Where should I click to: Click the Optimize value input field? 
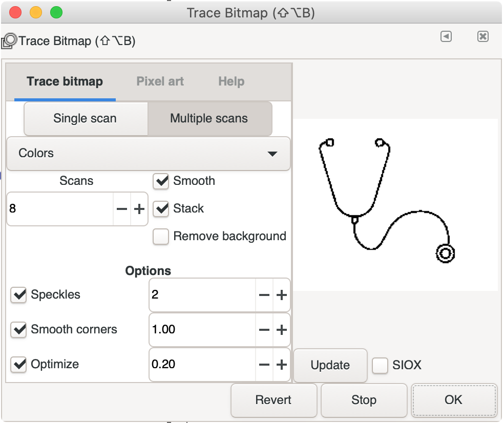(x=202, y=365)
